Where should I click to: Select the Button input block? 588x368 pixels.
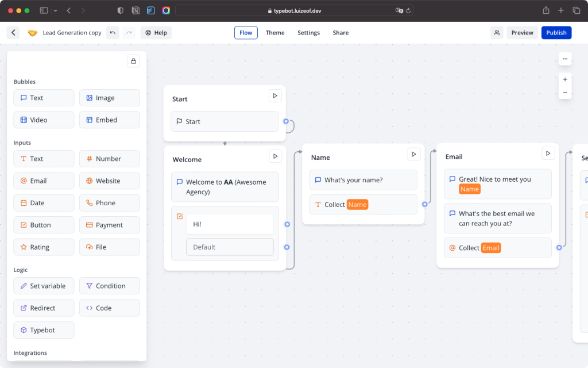coord(44,225)
